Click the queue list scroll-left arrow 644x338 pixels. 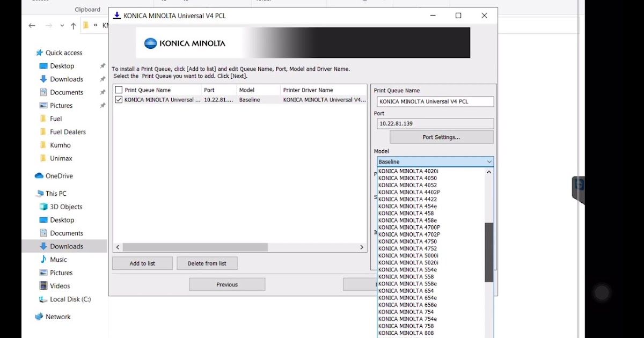[118, 247]
